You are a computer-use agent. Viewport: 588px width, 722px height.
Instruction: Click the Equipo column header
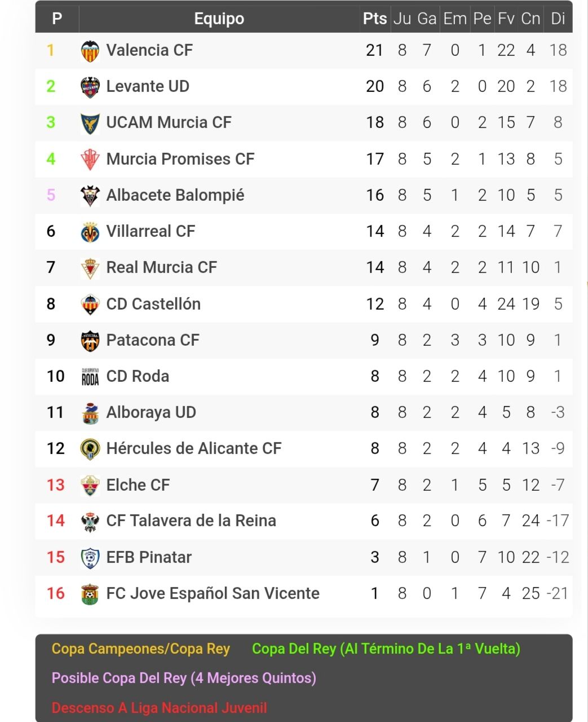(x=219, y=19)
